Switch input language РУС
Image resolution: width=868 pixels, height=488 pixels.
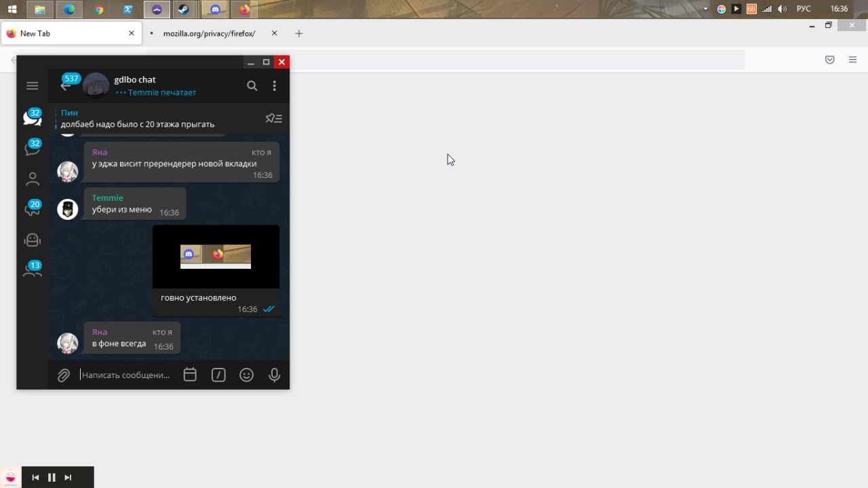tap(804, 9)
